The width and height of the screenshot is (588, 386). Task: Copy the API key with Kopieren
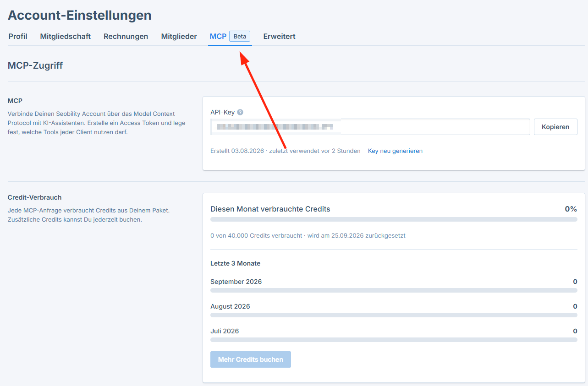tap(555, 127)
